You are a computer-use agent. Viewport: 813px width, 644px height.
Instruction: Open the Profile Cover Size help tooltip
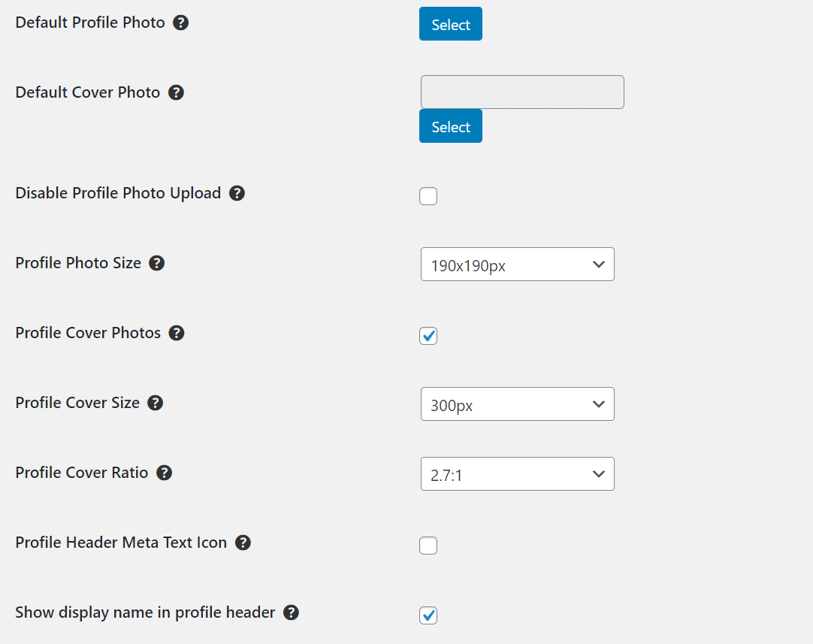click(x=155, y=403)
